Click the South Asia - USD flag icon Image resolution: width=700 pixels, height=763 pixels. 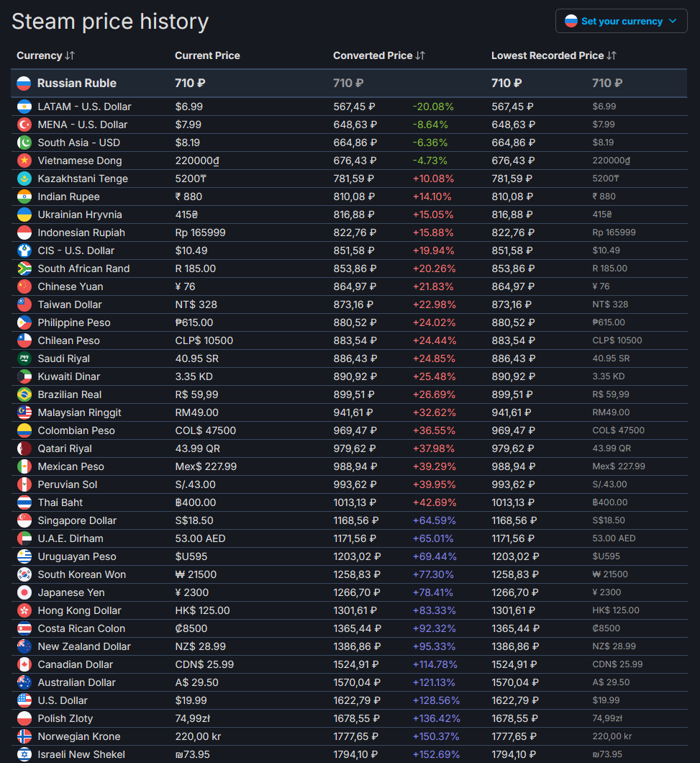click(x=24, y=143)
